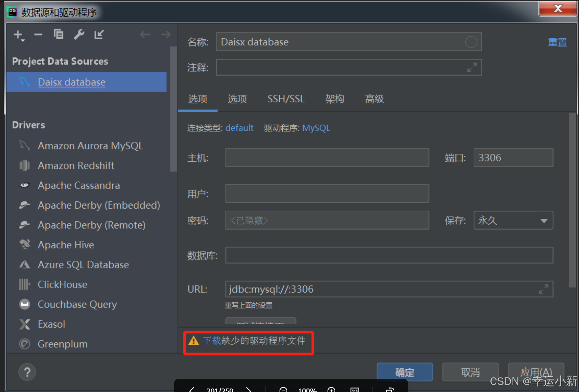Open the 高级 (Advanced) tab
The image size is (579, 392).
click(x=375, y=99)
